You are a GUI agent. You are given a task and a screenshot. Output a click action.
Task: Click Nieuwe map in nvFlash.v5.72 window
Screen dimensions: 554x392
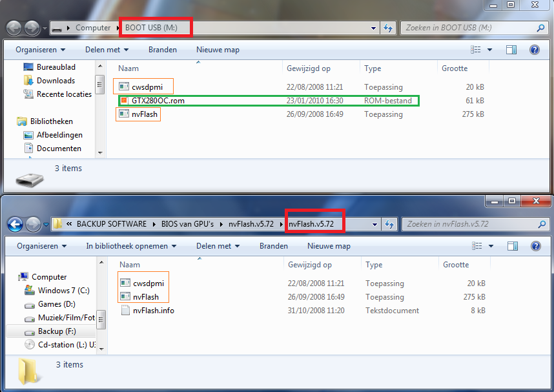(x=329, y=246)
